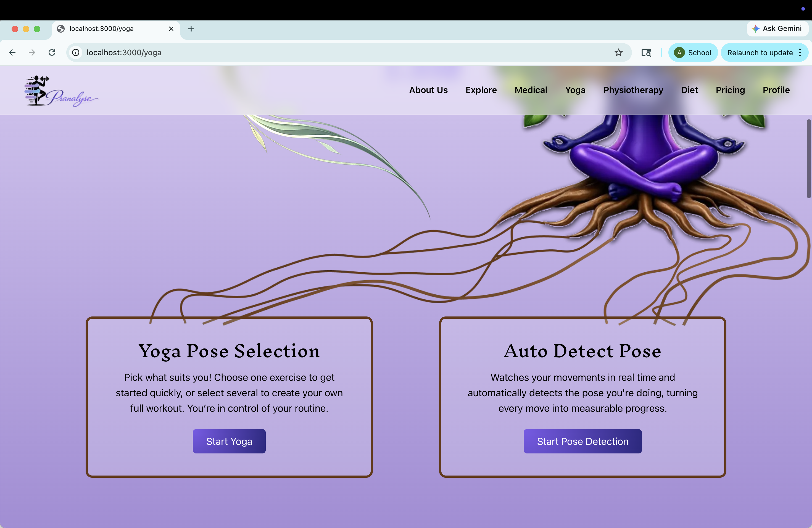Open the About Us nav link
The width and height of the screenshot is (812, 528).
pyautogui.click(x=428, y=90)
